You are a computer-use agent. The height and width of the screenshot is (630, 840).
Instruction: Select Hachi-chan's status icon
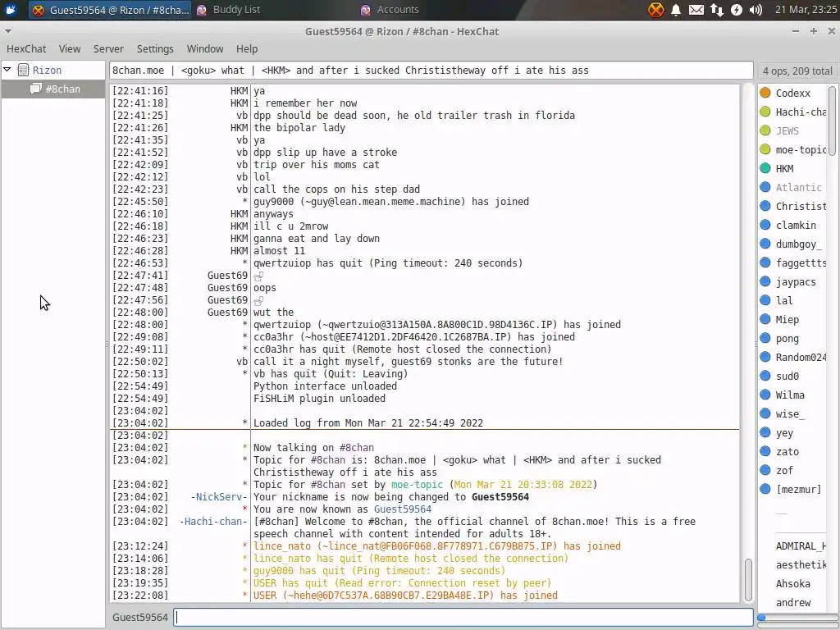click(765, 112)
